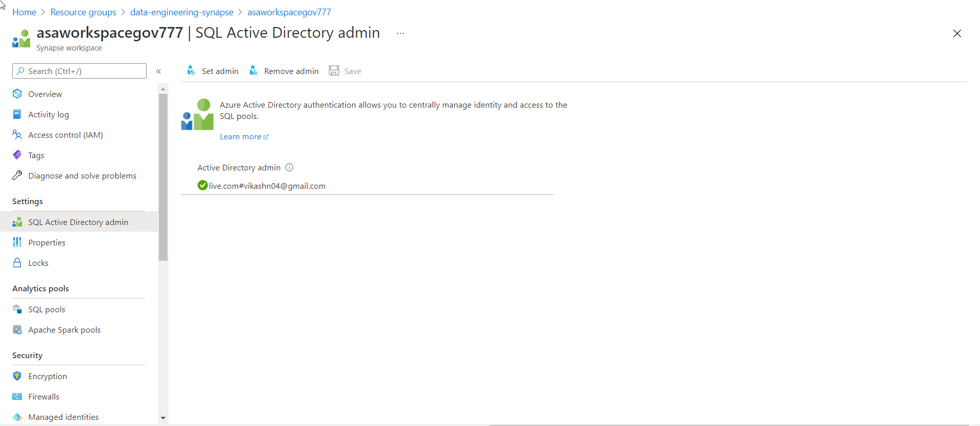
Task: Close the SQL Active Directory admin blade
Action: point(957,34)
